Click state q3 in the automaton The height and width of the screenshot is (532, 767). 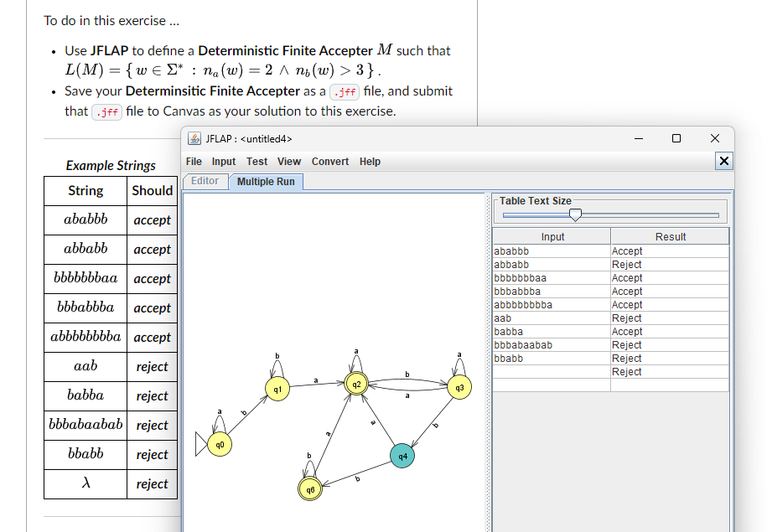point(459,387)
